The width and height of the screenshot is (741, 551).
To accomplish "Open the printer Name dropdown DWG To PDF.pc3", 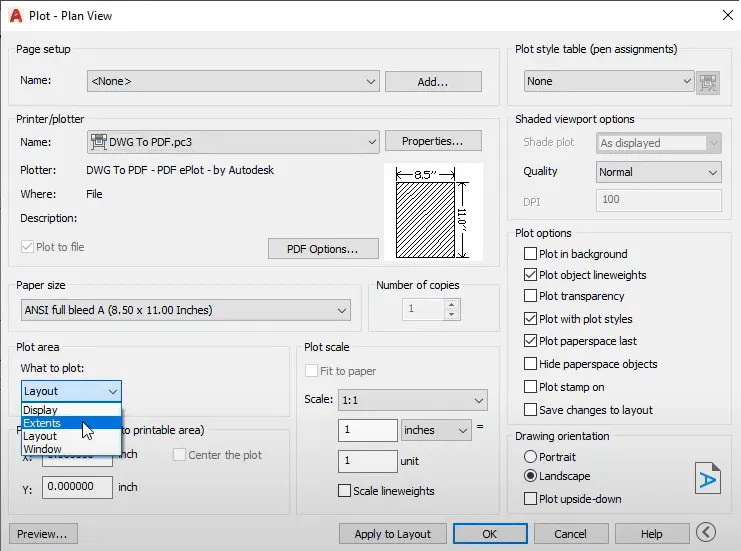I will [x=233, y=142].
